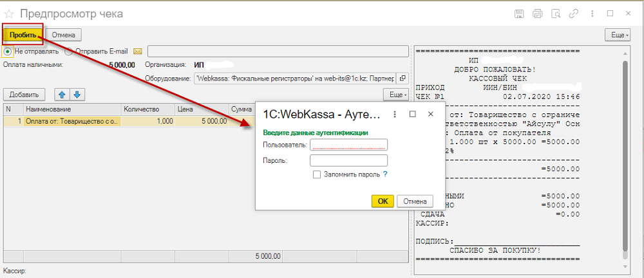This screenshot has height=278, width=644.
Task: Click the receipt preview vertical scrollbar
Action: coord(625,156)
